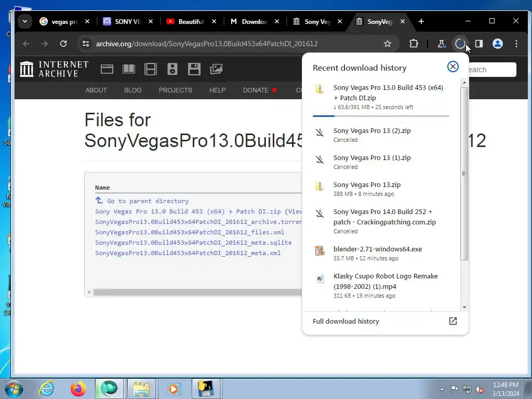View site information icon in address bar
Image resolution: width=532 pixels, height=399 pixels.
(x=86, y=44)
